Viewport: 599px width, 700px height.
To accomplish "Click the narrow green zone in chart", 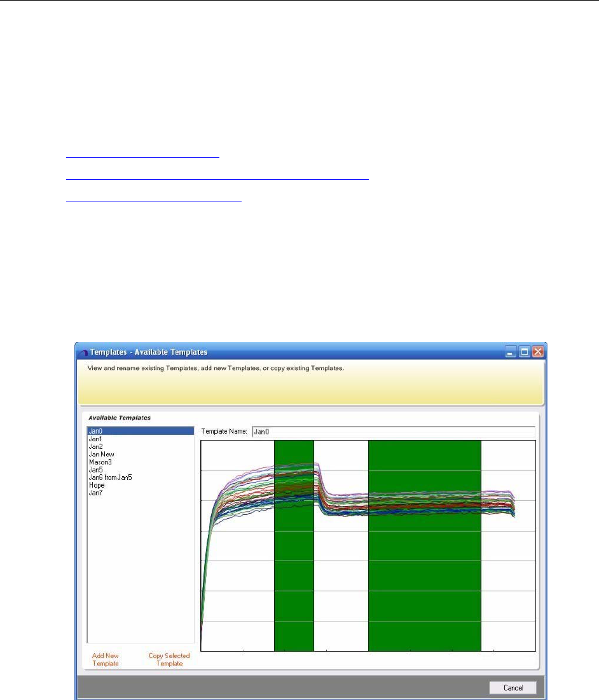I will 294,546.
